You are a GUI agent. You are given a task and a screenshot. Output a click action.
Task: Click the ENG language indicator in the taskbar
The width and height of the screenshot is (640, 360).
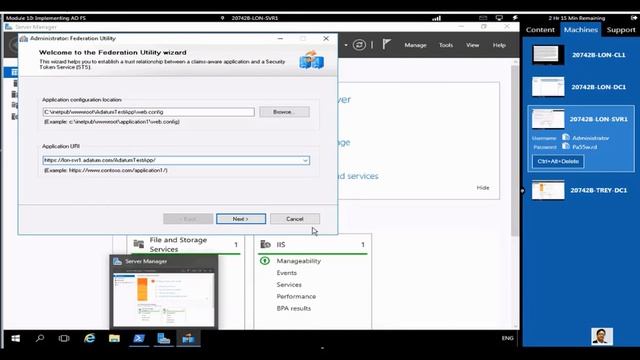tap(507, 338)
